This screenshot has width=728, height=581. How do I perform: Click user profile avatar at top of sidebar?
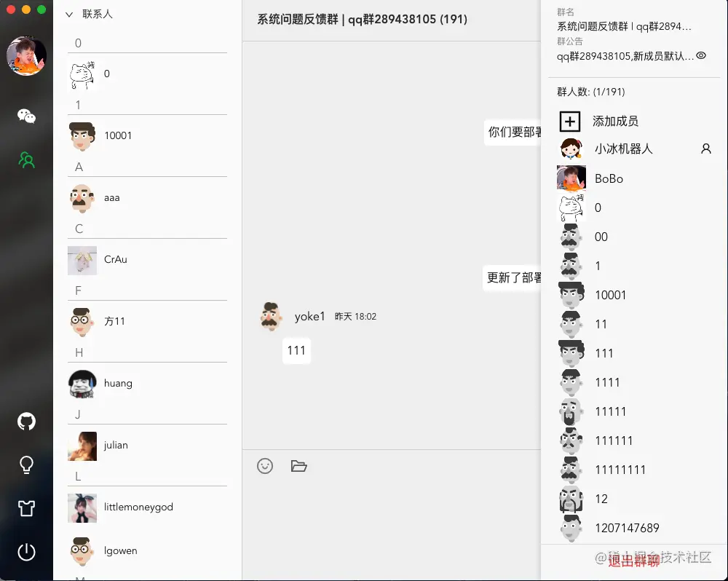click(26, 56)
